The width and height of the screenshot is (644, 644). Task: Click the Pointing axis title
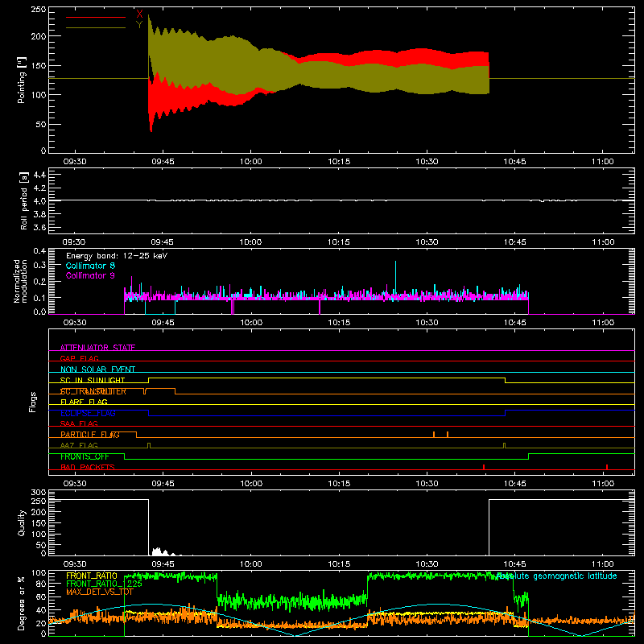coord(22,80)
